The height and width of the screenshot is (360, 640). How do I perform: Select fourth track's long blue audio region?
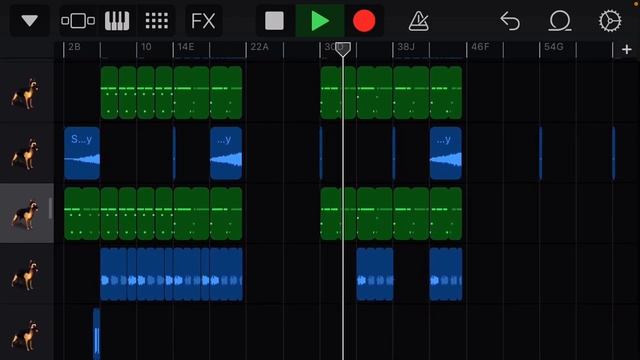(171, 274)
